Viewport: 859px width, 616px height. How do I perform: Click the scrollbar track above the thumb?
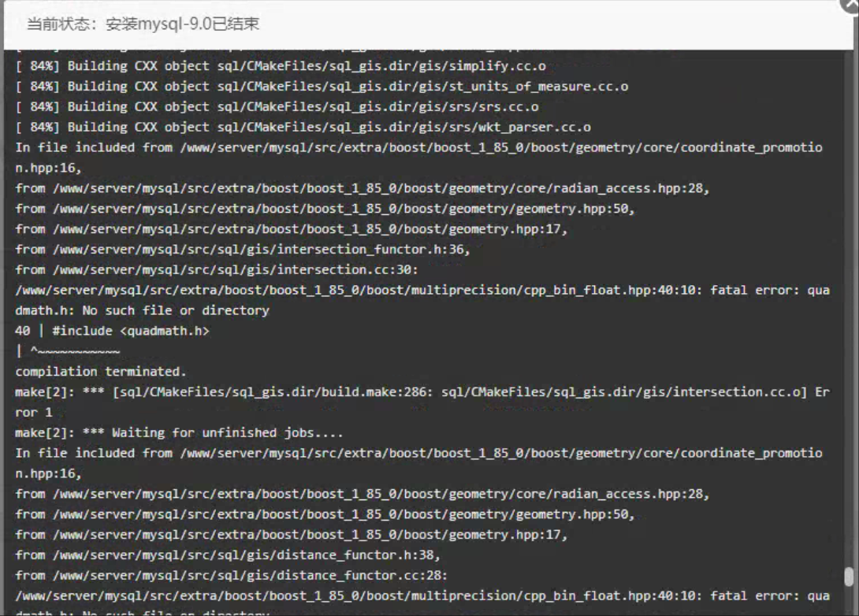848,315
